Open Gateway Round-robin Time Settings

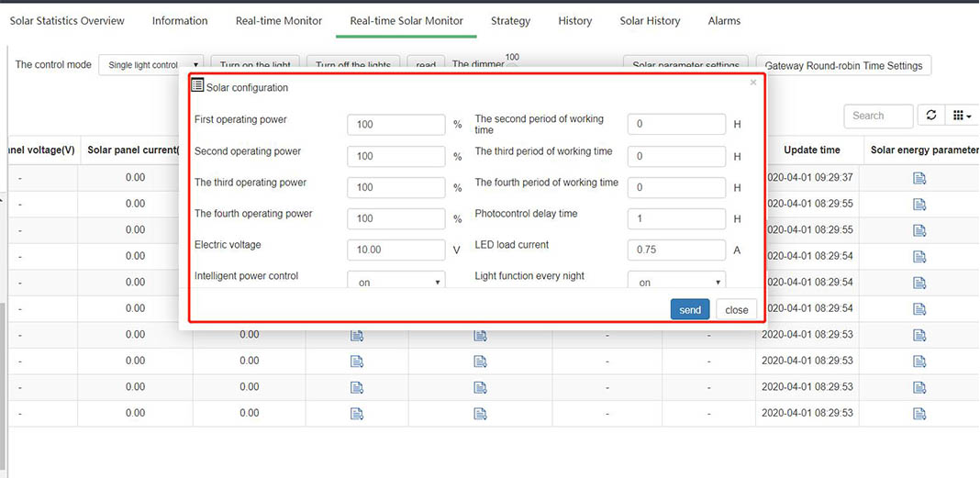(843, 66)
